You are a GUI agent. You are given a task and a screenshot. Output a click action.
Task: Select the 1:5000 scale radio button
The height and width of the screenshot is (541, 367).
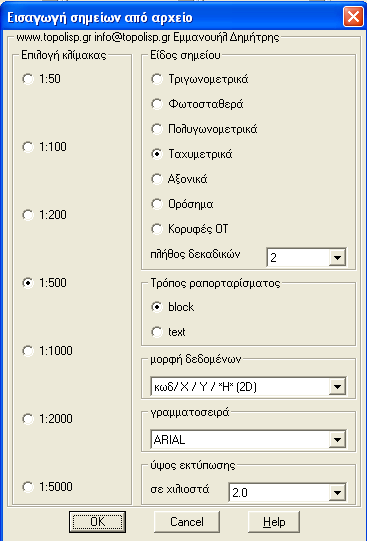click(x=28, y=487)
